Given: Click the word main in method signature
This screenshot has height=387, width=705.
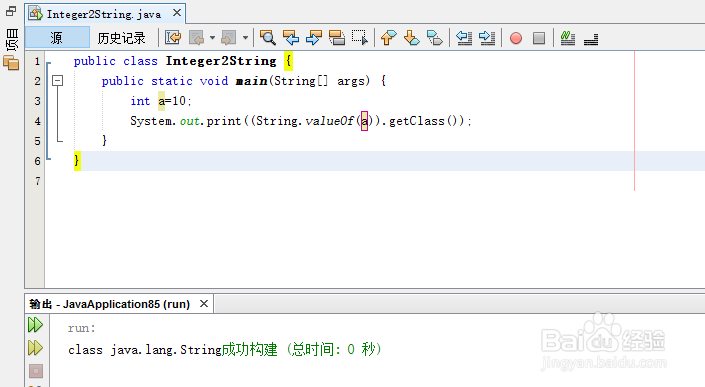Looking at the screenshot, I should click(252, 81).
